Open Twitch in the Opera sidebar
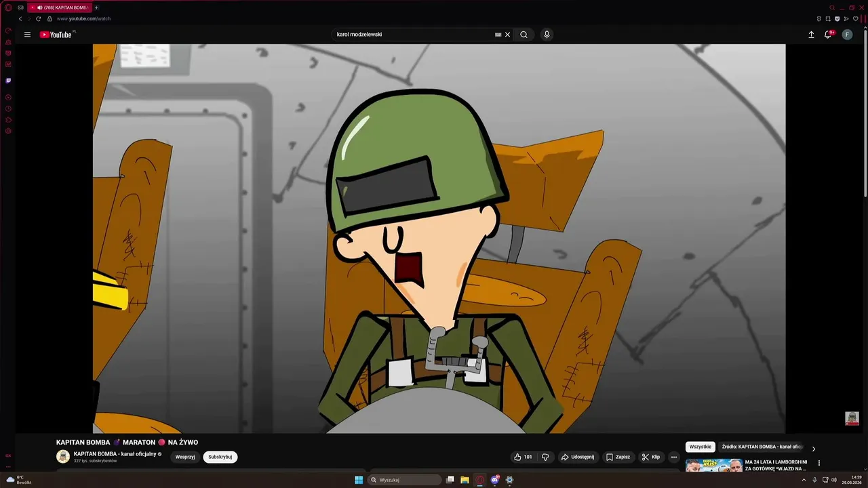 pyautogui.click(x=8, y=80)
